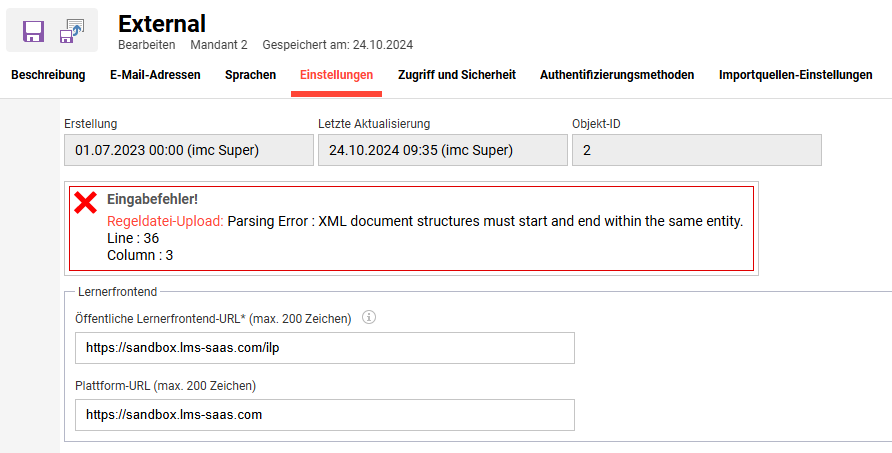This screenshot has width=892, height=453.
Task: Click the Letzte Aktualisierung field
Action: pyautogui.click(x=442, y=150)
